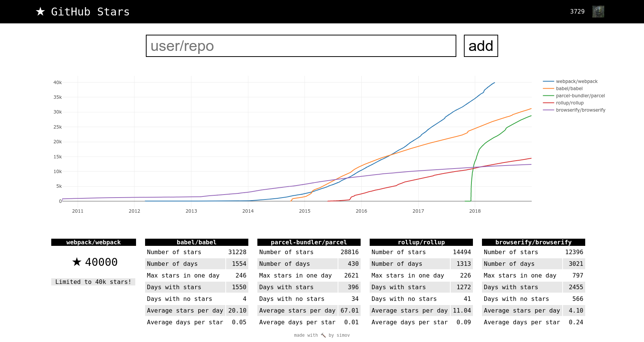Screen dimensions: 644x342
Task: Select parcel's max stars in one day 2621
Action: [x=352, y=276]
